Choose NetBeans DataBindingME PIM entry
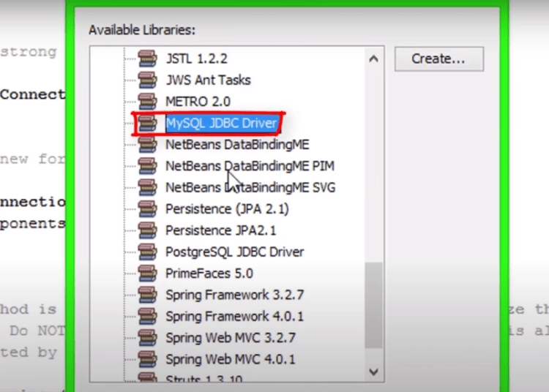Viewport: 549px width, 392px height. 250,166
